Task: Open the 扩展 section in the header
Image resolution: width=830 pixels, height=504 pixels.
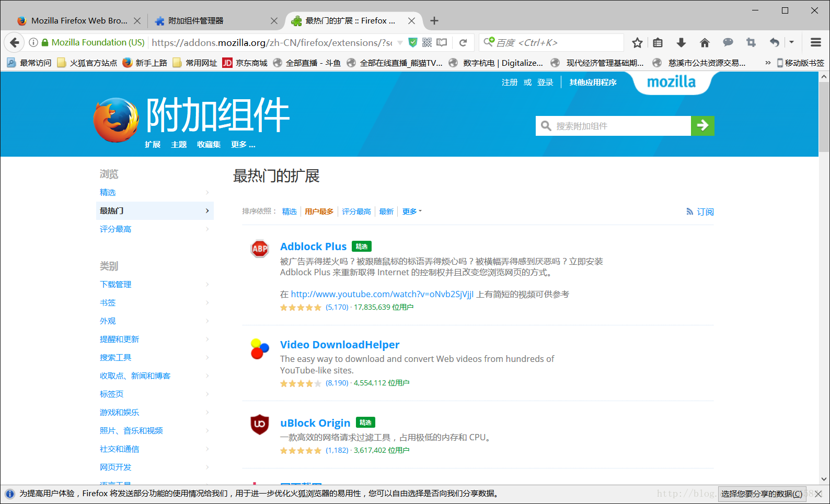Action: pos(153,145)
